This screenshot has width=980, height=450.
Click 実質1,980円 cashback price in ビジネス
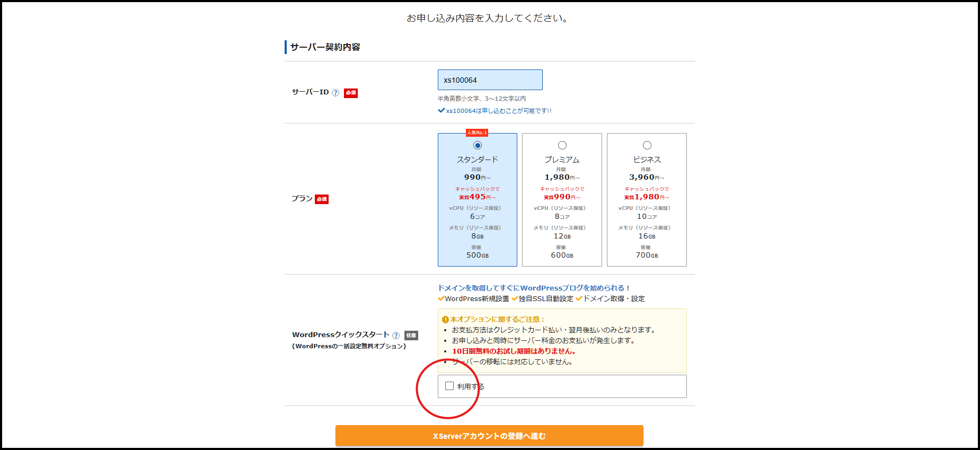click(647, 197)
